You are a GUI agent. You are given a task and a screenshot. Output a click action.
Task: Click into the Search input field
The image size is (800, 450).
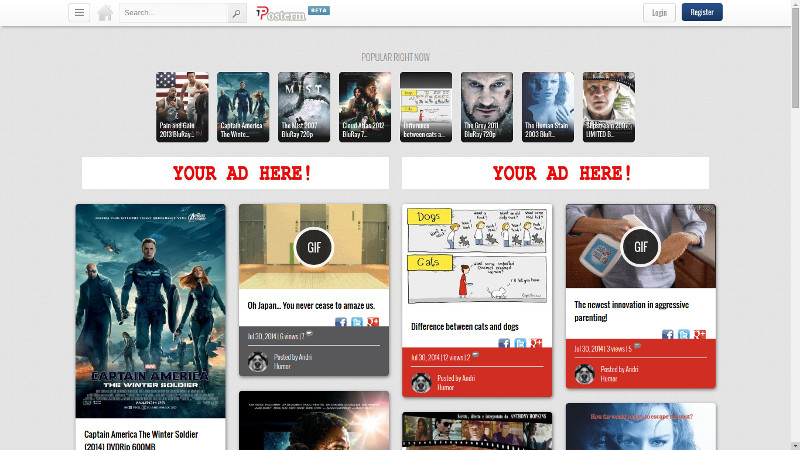[173, 13]
